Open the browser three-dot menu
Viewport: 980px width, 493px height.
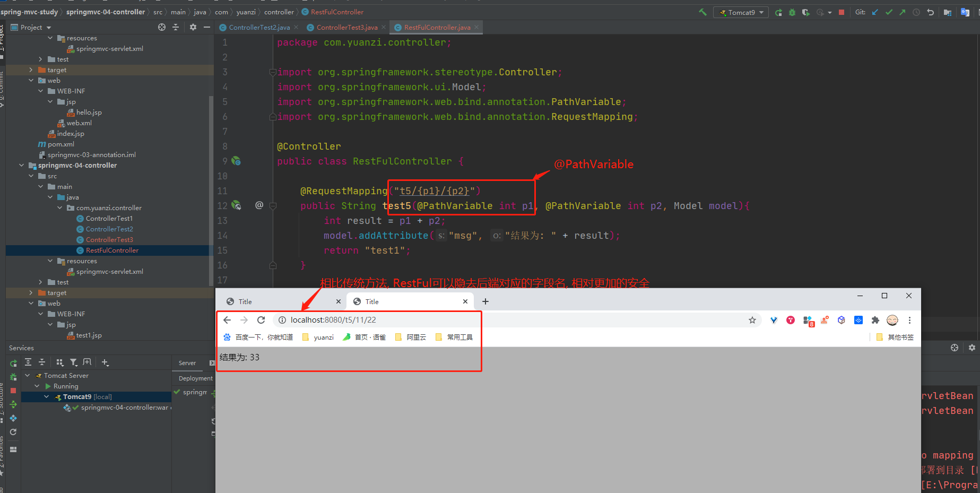(x=909, y=320)
